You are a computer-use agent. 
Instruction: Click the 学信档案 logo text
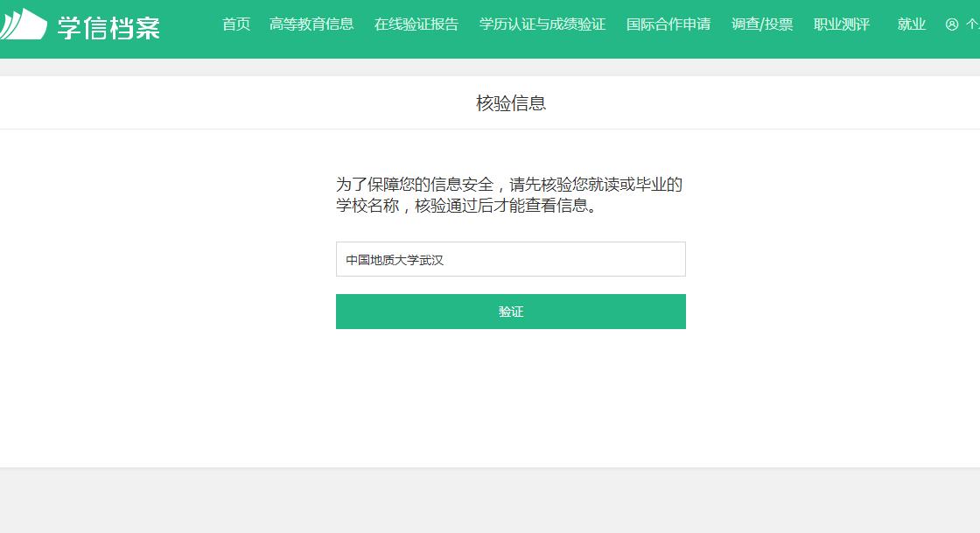pos(108,26)
